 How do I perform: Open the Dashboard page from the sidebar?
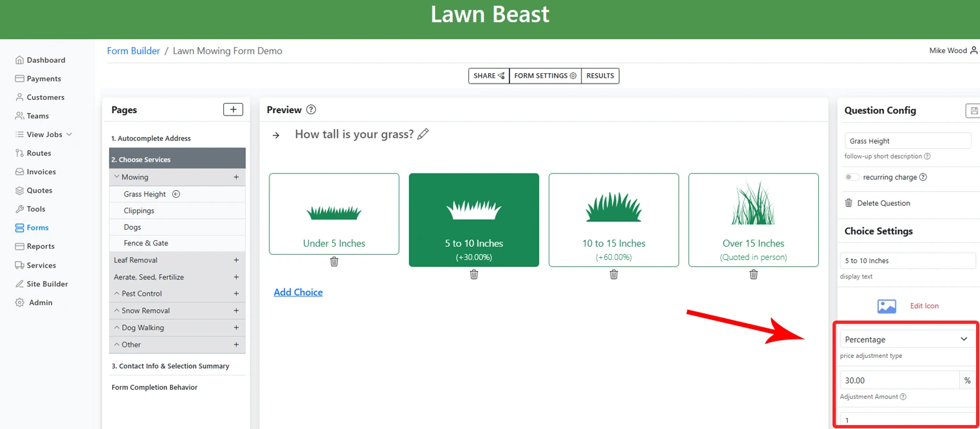coord(40,60)
